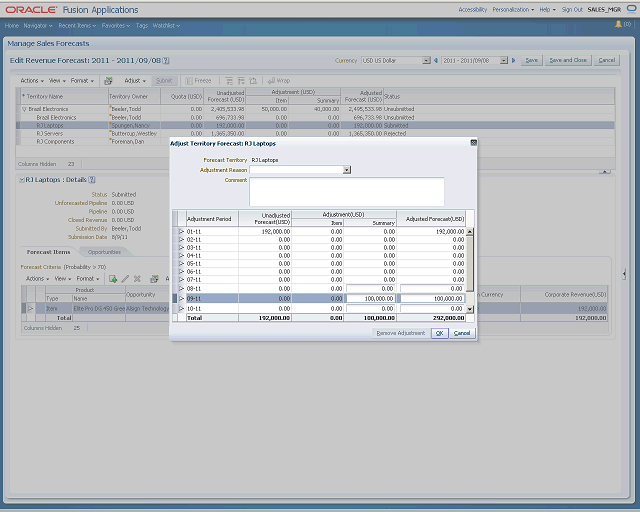
Task: Click the Accessibility link
Action: 473,9
